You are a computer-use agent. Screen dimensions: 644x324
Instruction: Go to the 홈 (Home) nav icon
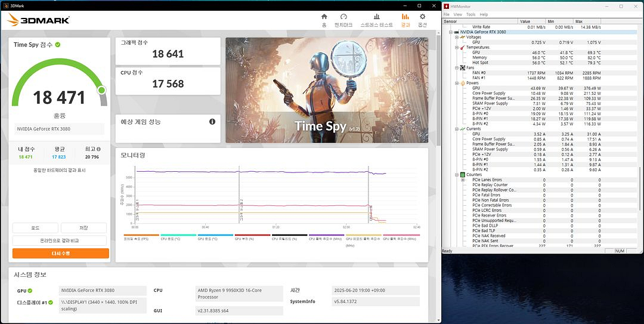pyautogui.click(x=324, y=17)
